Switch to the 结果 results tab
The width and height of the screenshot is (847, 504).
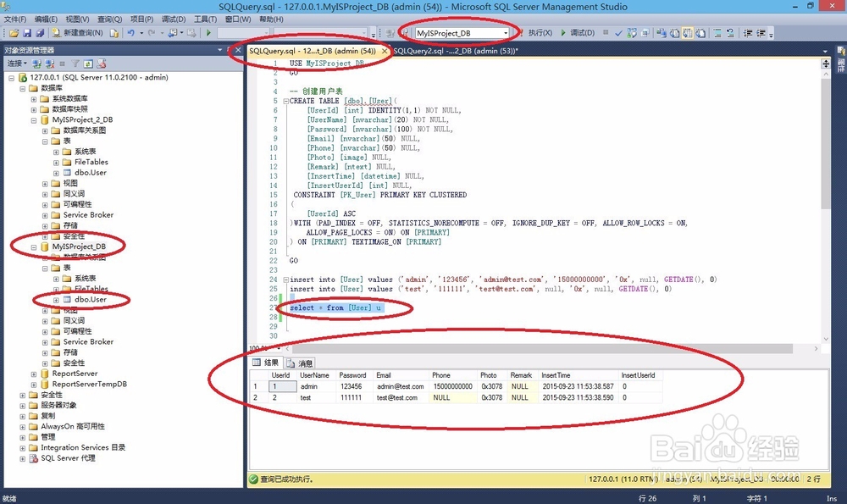(266, 363)
